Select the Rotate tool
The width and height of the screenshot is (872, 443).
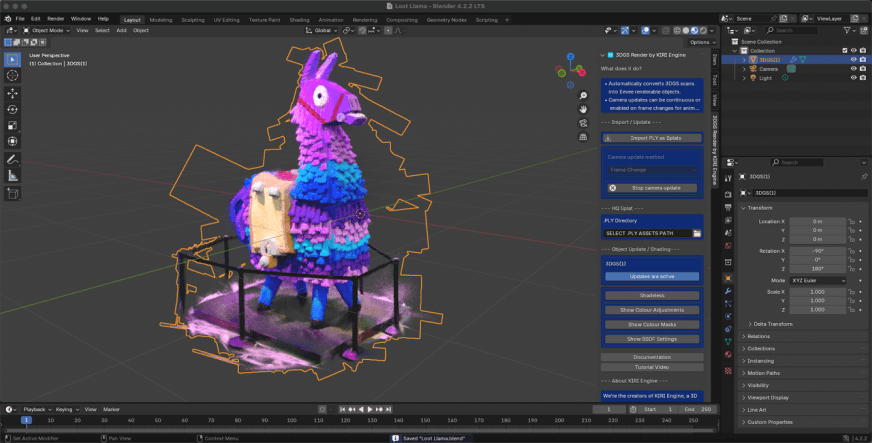coord(12,109)
